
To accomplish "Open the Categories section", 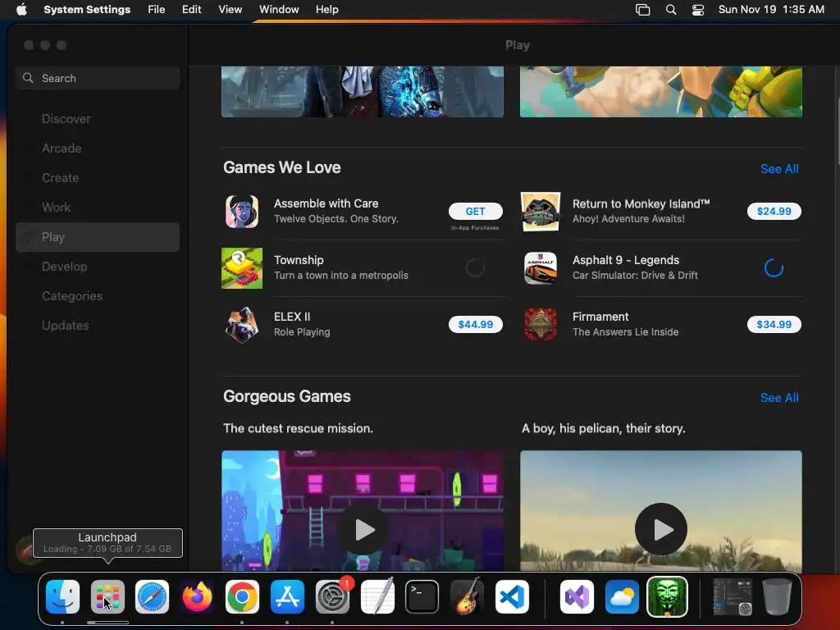I will (98, 296).
